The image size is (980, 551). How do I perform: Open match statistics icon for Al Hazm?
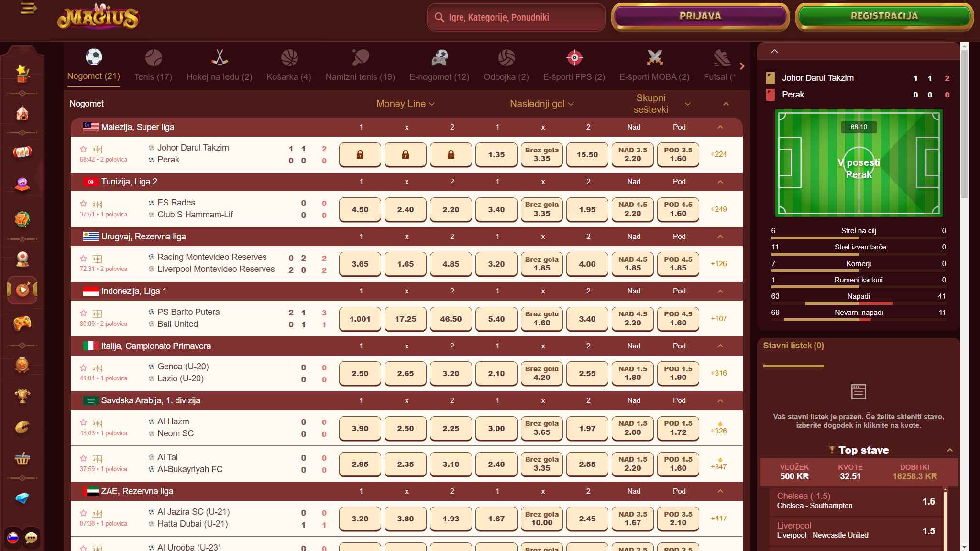tap(97, 423)
